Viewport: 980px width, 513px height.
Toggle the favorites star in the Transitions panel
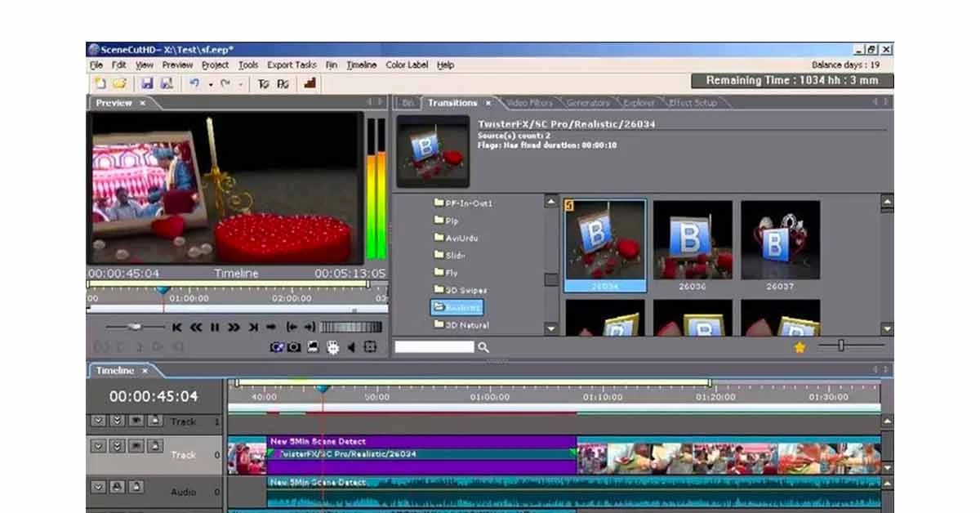[799, 347]
